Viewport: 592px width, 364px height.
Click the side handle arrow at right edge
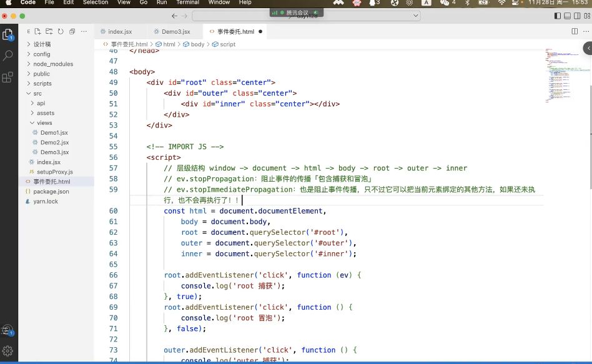tap(588, 48)
